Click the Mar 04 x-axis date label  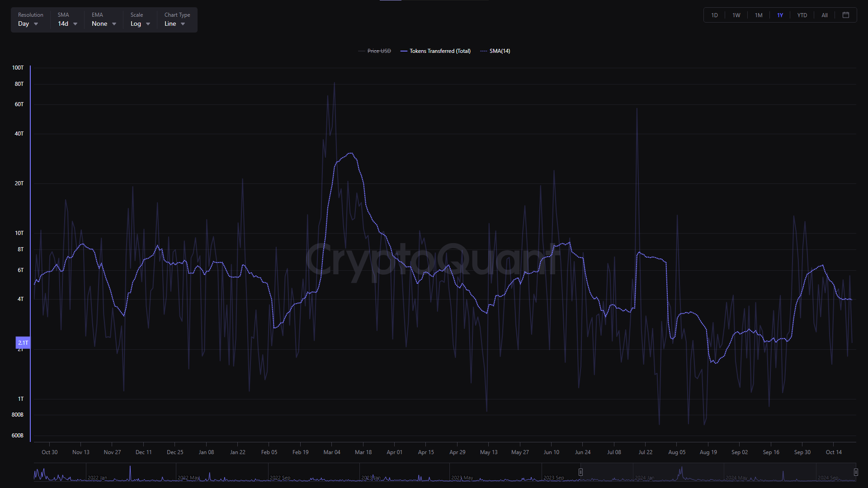point(332,452)
